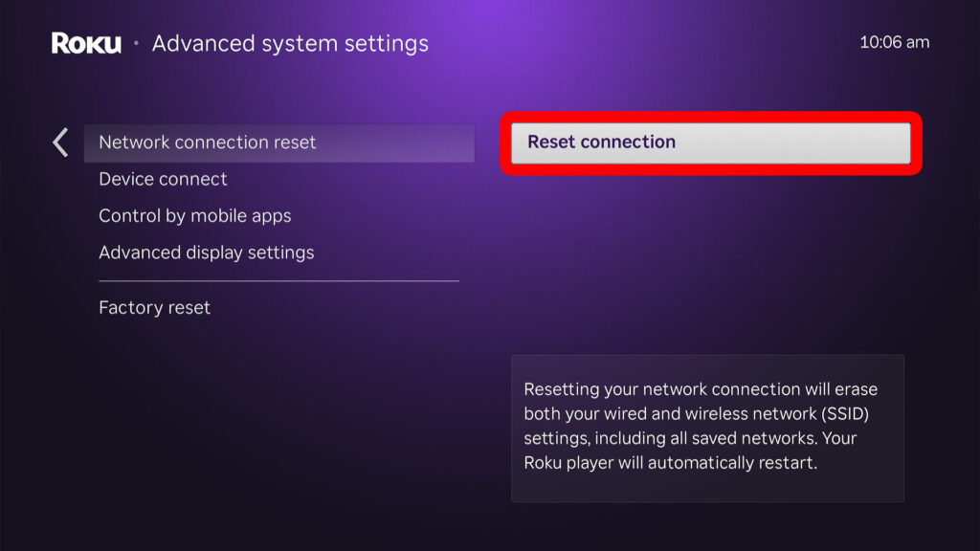Open Advanced display settings
Viewport: 980px width, 551px height.
(x=206, y=253)
